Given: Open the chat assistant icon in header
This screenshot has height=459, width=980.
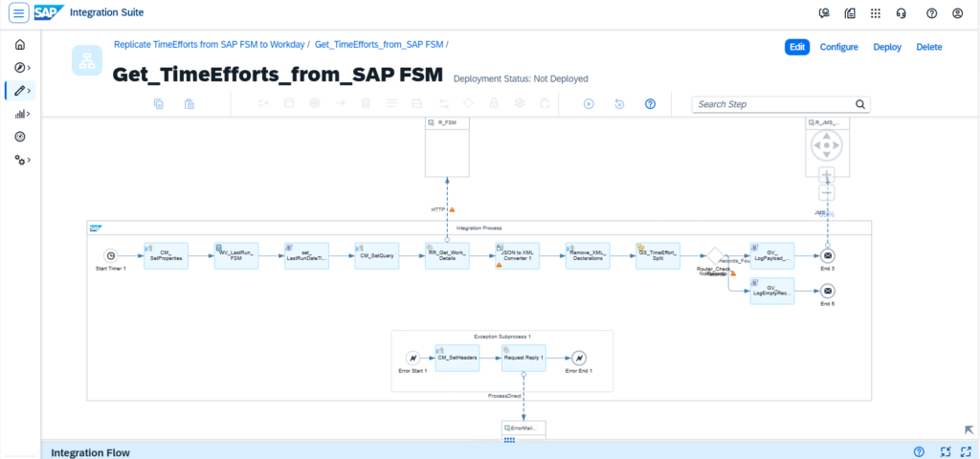Looking at the screenshot, I should [x=824, y=13].
